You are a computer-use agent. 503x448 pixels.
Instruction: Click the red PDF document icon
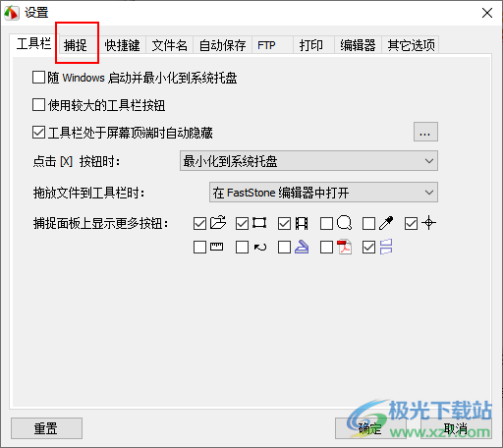[x=344, y=247]
